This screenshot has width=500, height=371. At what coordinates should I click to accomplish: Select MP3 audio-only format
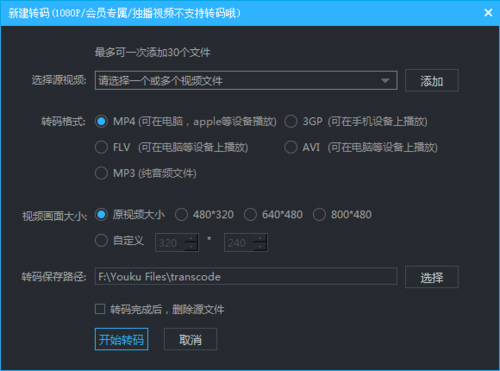pyautogui.click(x=101, y=173)
